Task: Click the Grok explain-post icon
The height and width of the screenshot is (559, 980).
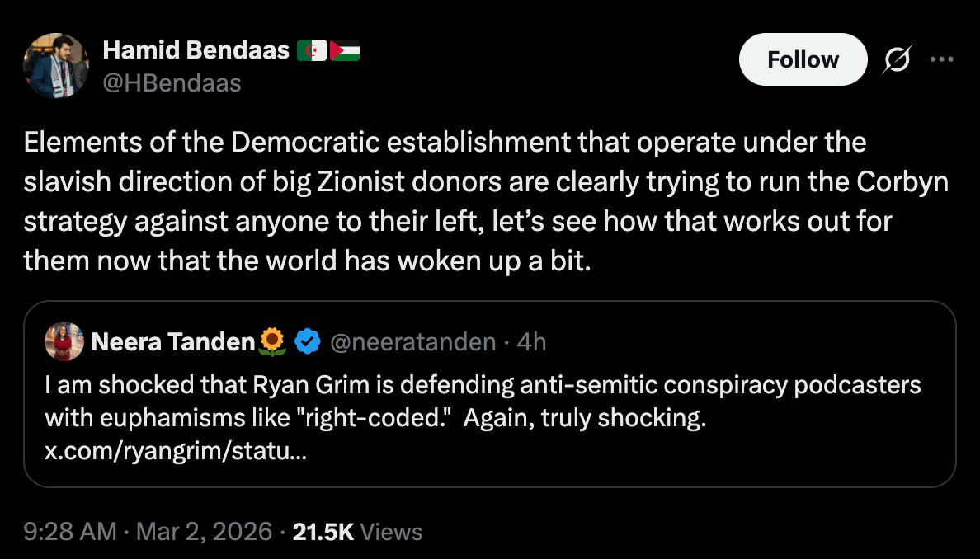Action: point(896,59)
